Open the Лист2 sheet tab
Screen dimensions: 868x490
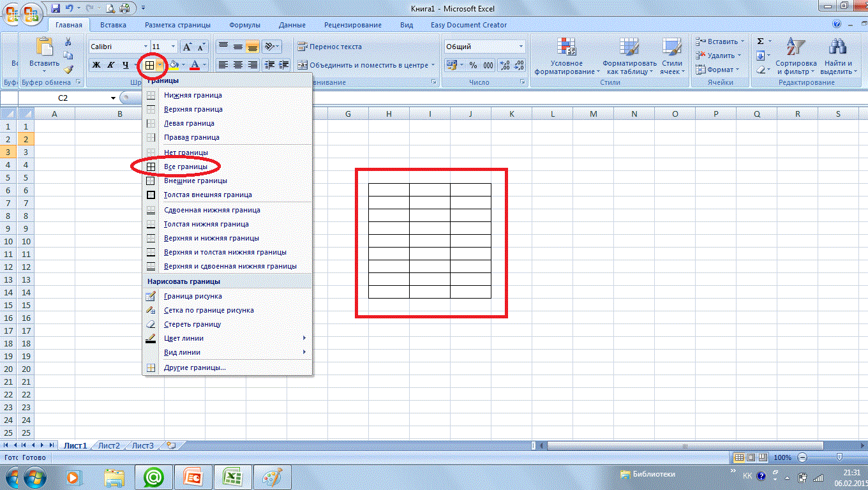click(109, 445)
